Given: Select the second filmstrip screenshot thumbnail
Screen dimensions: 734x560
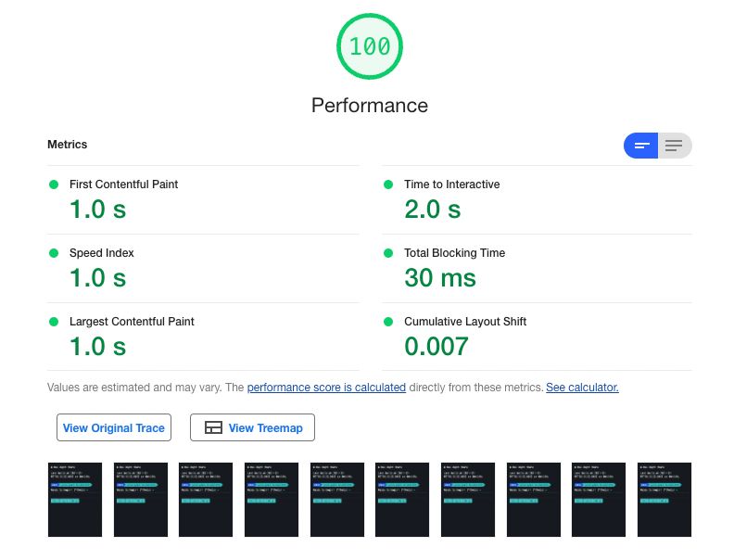Looking at the screenshot, I should coord(141,499).
